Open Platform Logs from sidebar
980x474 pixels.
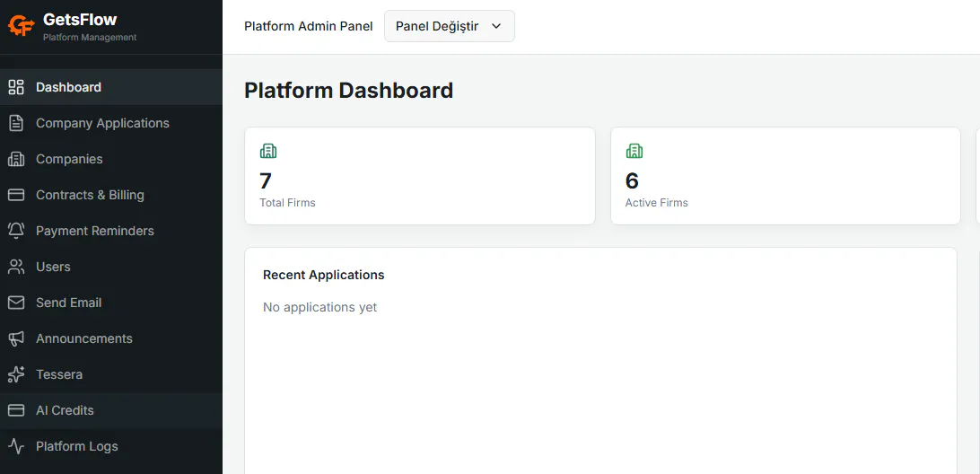point(111,446)
